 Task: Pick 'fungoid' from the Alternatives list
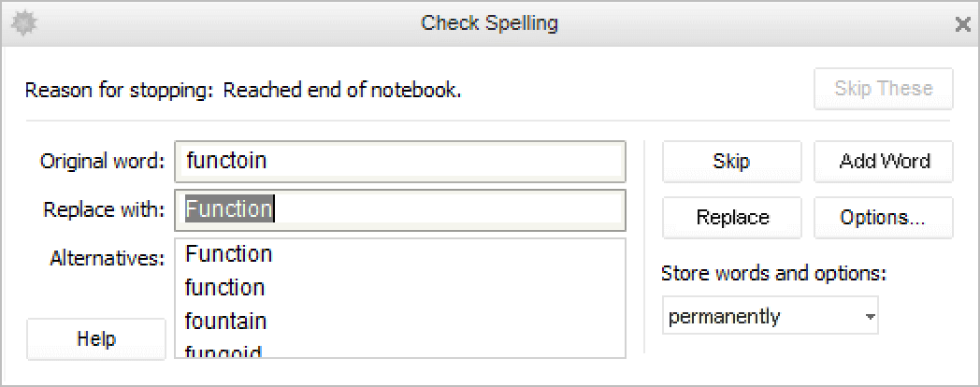pyautogui.click(x=223, y=351)
